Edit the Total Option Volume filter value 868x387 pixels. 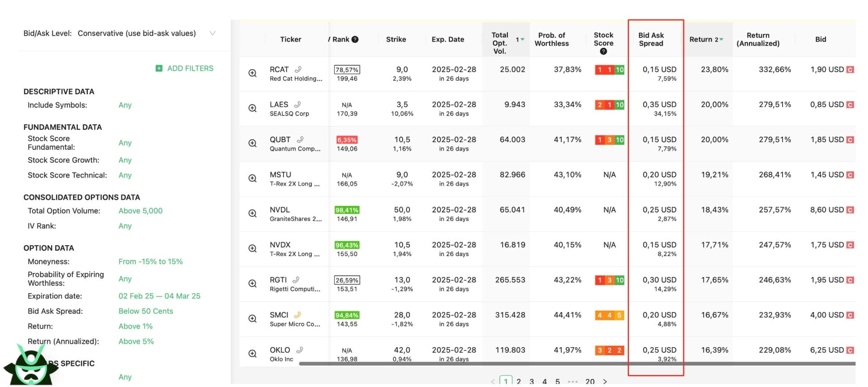point(140,211)
